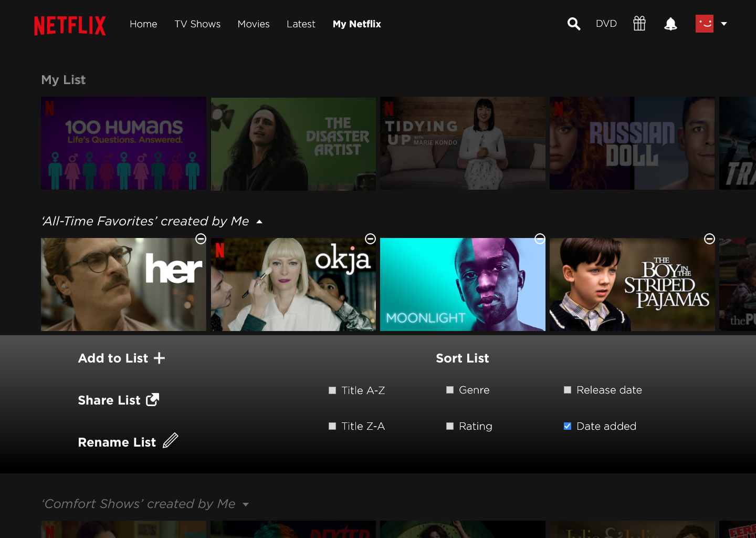
Task: Click 'Comfort Shows' created by Me title
Action: coord(139,504)
